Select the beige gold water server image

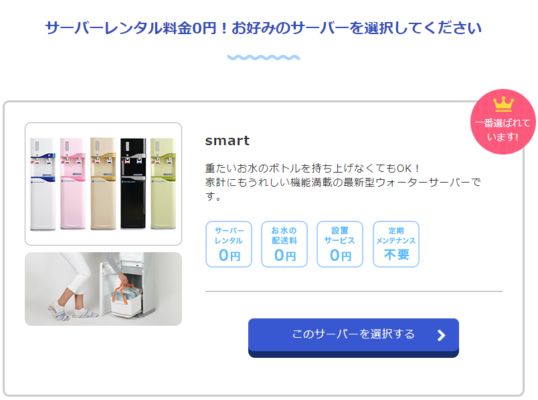103,183
